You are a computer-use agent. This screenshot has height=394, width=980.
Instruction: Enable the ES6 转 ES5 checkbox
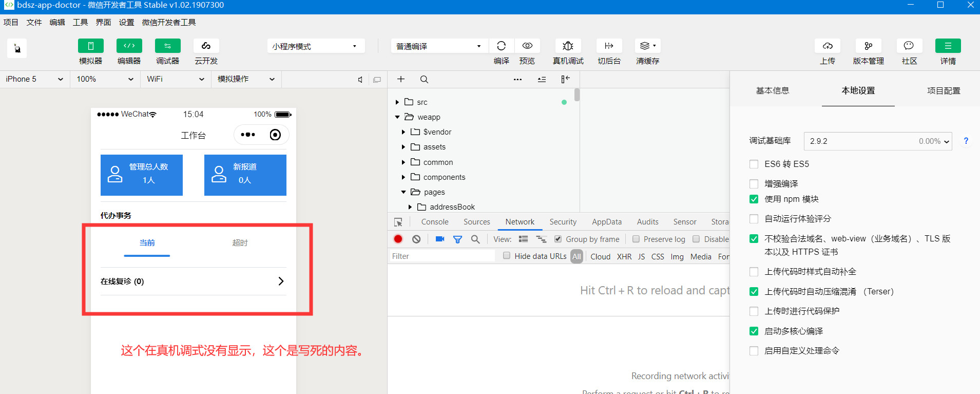pos(754,164)
